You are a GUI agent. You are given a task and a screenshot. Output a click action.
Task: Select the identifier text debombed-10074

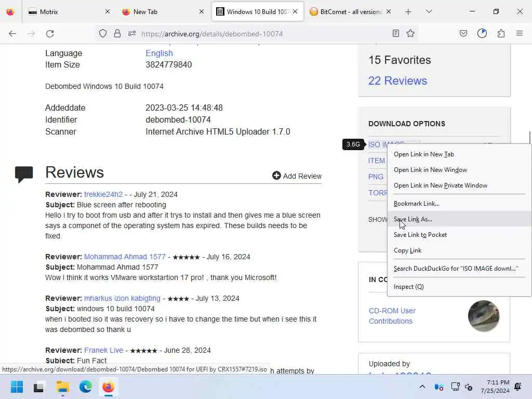(178, 120)
